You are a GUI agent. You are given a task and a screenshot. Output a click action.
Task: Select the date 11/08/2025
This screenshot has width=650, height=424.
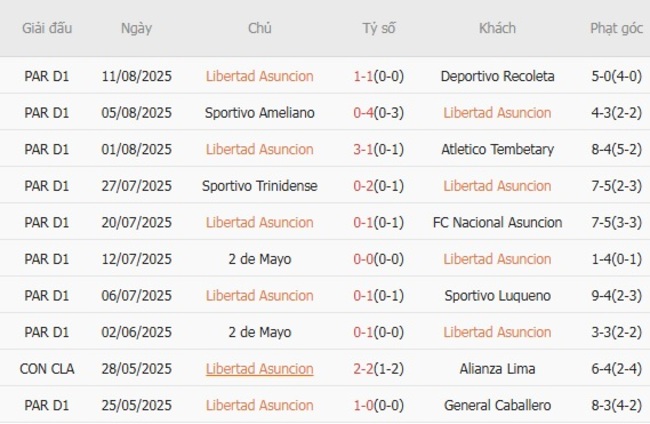point(136,76)
